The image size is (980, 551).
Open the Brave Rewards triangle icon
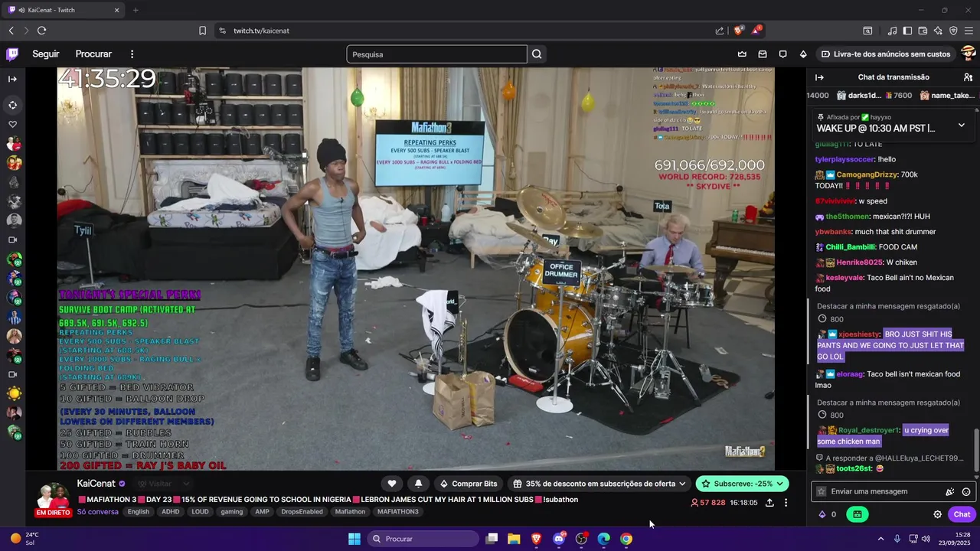click(x=756, y=31)
